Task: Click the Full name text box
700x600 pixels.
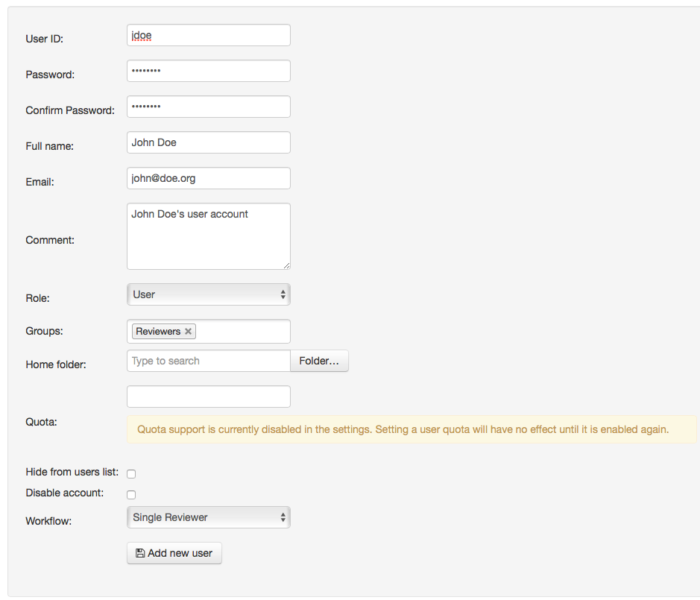Action: pyautogui.click(x=208, y=142)
